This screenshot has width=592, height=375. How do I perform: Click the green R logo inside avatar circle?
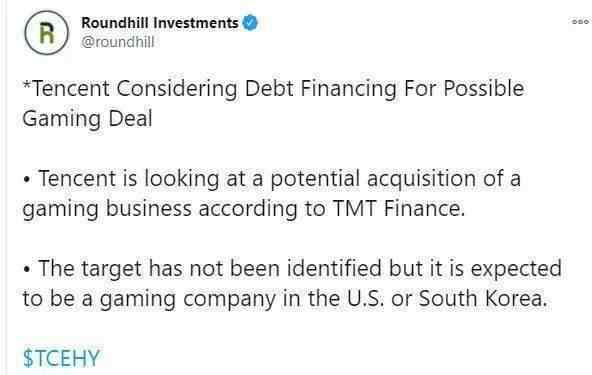coord(47,33)
